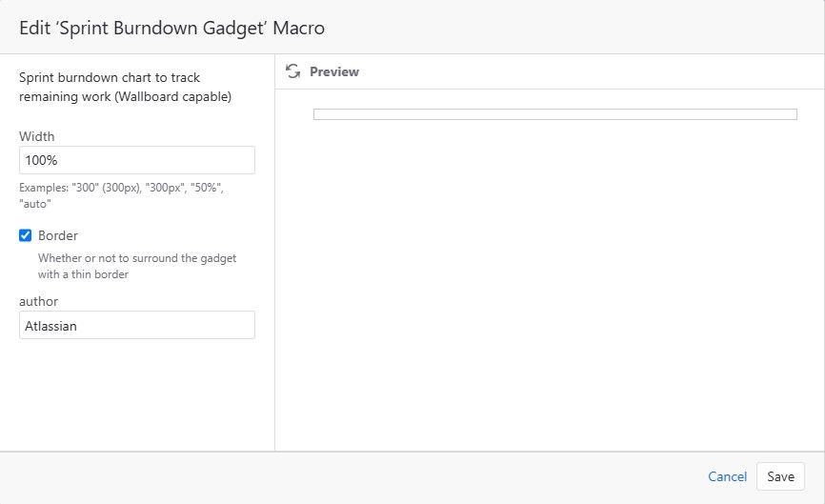Viewport: 825px width, 504px height.
Task: Click the empty gadget frame in preview
Action: (555, 114)
